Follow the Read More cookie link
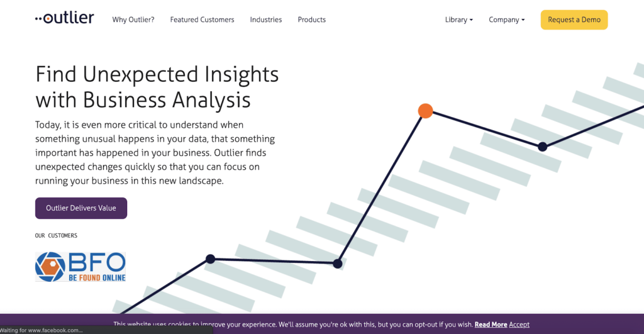 pyautogui.click(x=491, y=325)
